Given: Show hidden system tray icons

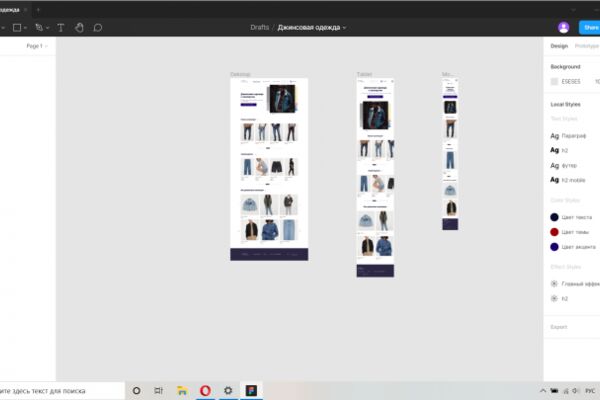Looking at the screenshot, I should coord(543,391).
